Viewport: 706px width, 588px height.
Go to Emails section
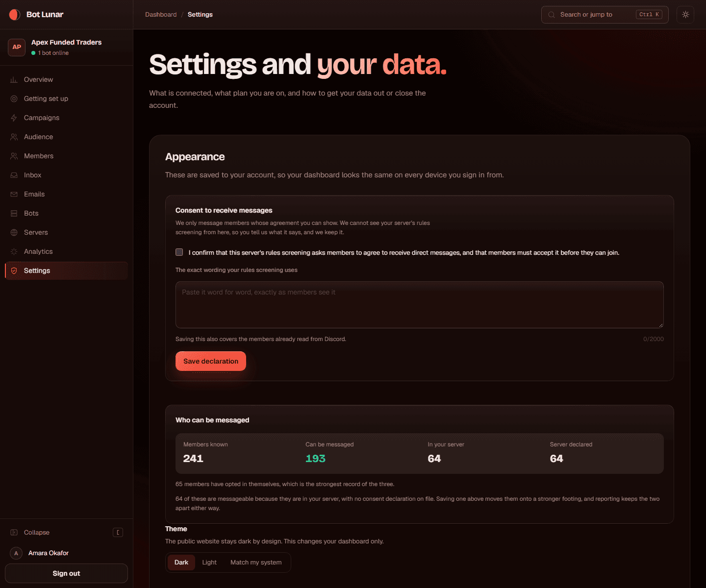(66, 194)
